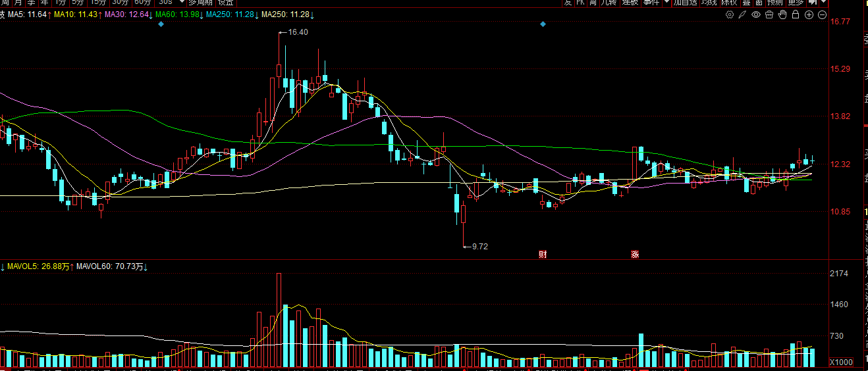The height and width of the screenshot is (371, 868).
Task: Open the 设置 settings button
Action: click(x=226, y=3)
